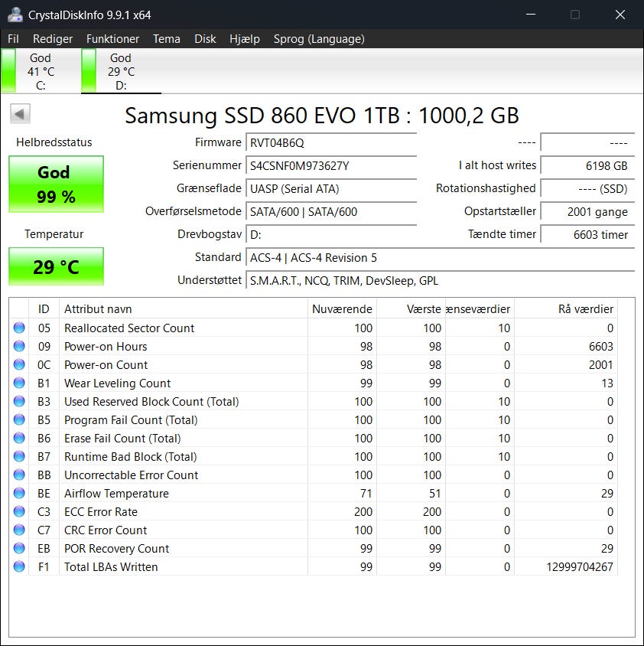Viewport: 644px width, 646px height.
Task: Click status orb for CRC Error Count
Action: [x=19, y=530]
